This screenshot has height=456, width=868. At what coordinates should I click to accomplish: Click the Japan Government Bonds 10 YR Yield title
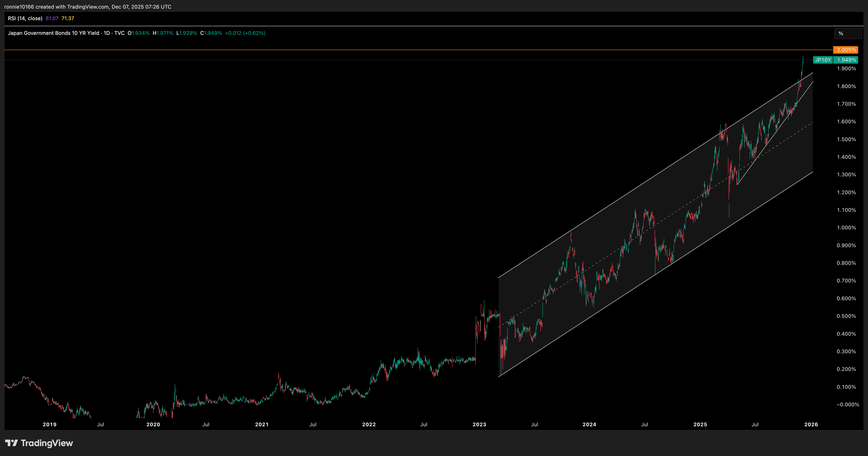(x=53, y=33)
